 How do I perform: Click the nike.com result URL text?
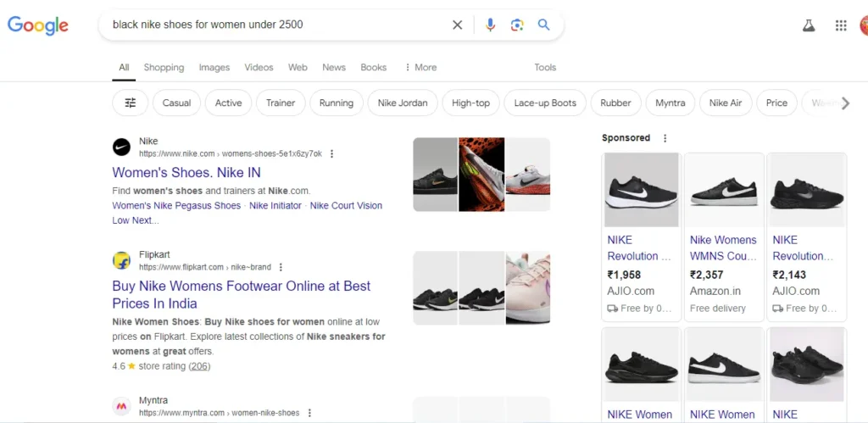point(231,154)
